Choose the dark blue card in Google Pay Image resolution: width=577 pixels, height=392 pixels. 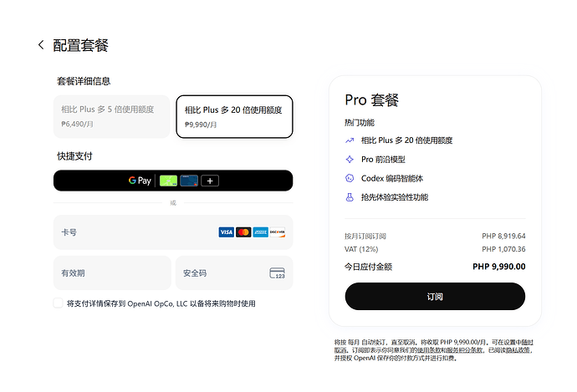189,181
